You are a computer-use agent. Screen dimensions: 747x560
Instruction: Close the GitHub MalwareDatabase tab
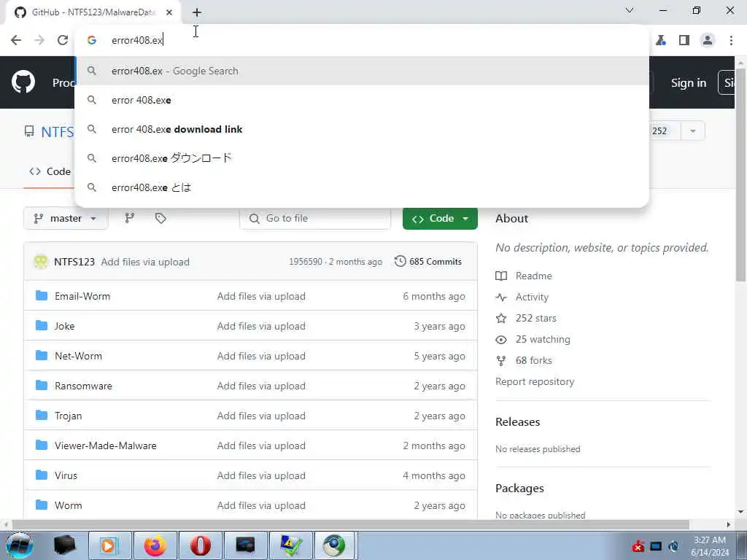(169, 12)
